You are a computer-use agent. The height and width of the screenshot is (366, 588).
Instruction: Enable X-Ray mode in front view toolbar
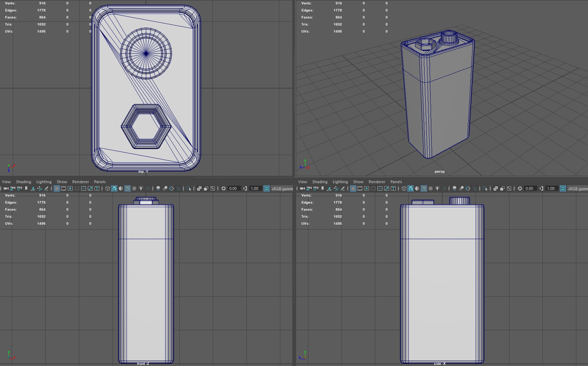click(x=199, y=188)
